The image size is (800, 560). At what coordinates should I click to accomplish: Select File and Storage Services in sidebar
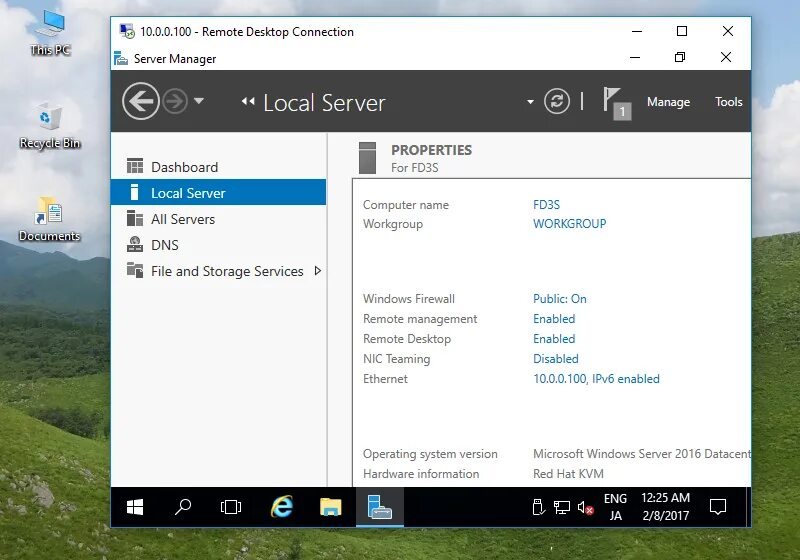tap(218, 271)
